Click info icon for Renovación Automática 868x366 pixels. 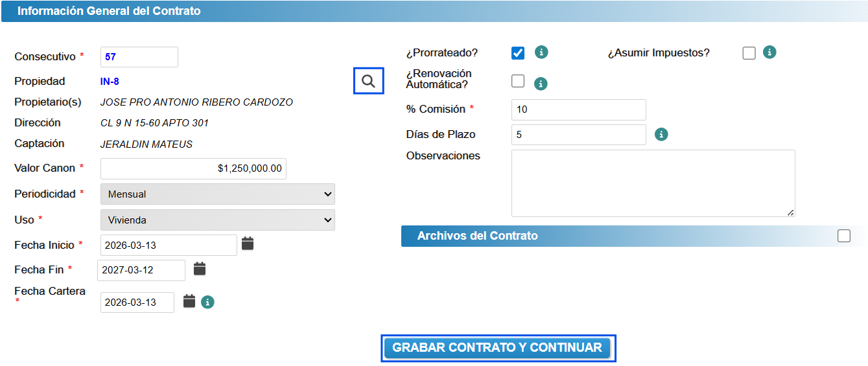541,84
